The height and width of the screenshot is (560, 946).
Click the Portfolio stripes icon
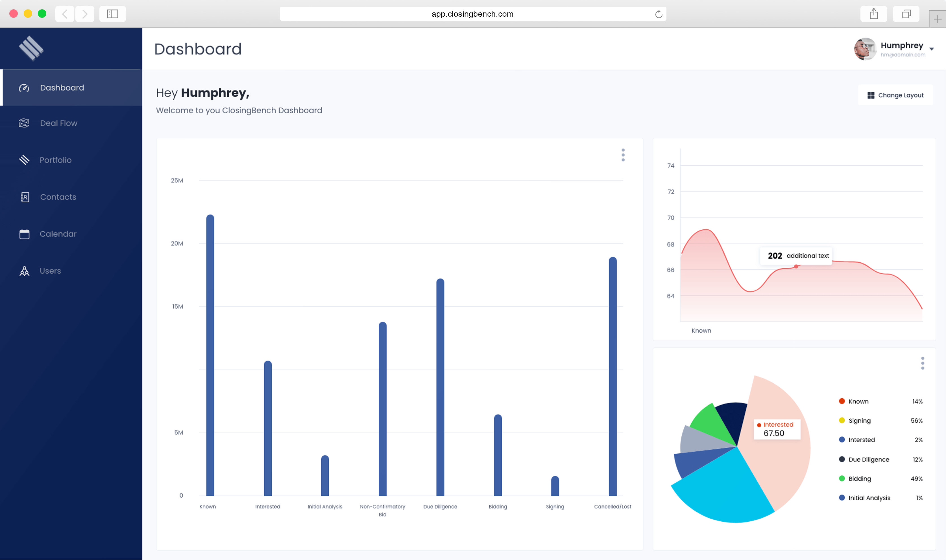click(x=24, y=160)
